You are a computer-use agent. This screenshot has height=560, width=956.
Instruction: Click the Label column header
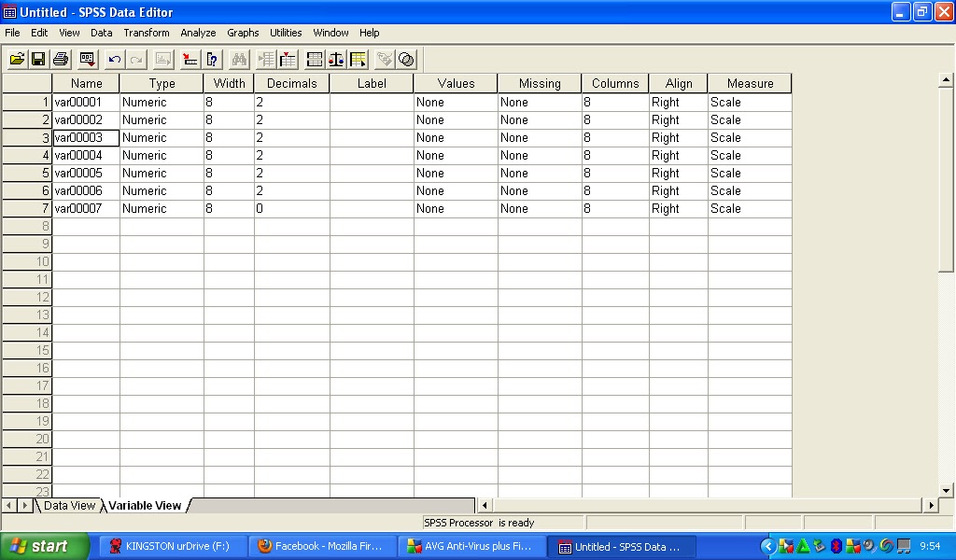[x=372, y=83]
